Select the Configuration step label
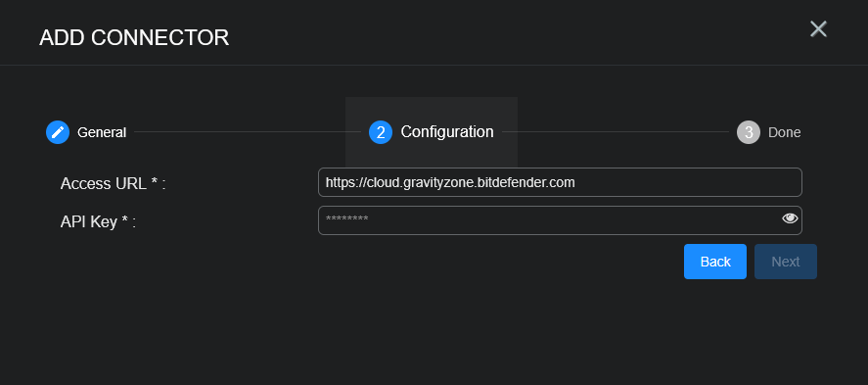Screen dimensions: 868x385 (x=447, y=132)
